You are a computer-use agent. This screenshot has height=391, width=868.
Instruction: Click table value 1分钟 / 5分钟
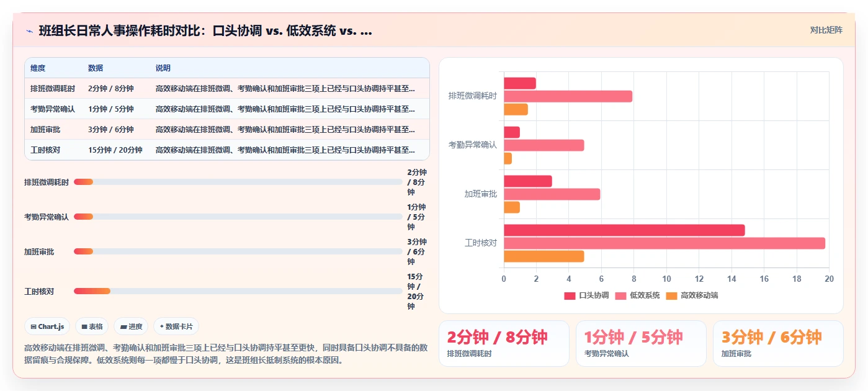[111, 109]
